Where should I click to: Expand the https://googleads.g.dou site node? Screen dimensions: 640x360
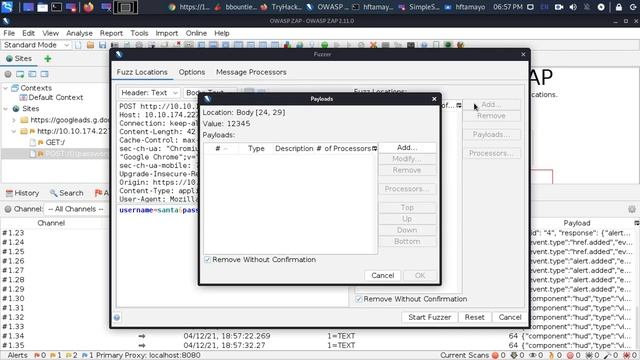[14, 120]
